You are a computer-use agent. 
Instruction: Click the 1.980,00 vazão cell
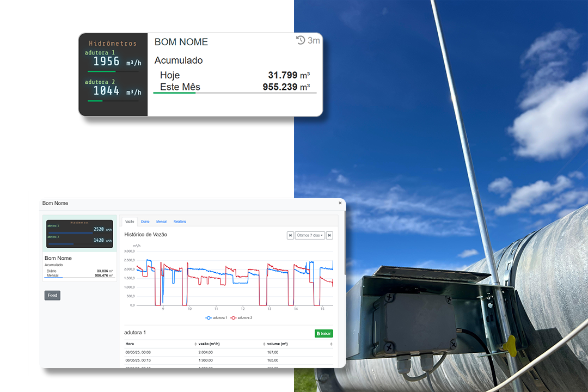(205, 360)
